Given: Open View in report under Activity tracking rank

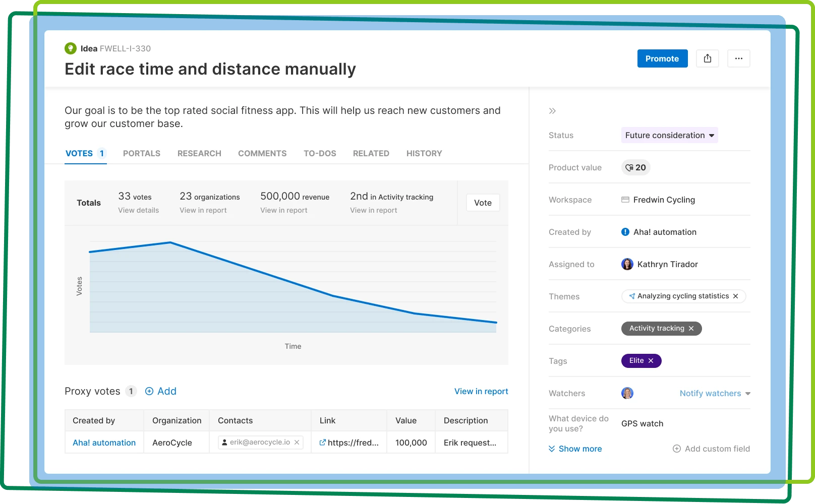Looking at the screenshot, I should (374, 210).
